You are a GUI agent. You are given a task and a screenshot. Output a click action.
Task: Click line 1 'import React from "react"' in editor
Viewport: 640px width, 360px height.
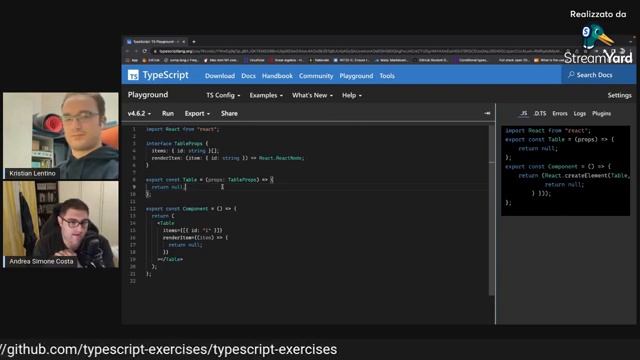(182, 129)
